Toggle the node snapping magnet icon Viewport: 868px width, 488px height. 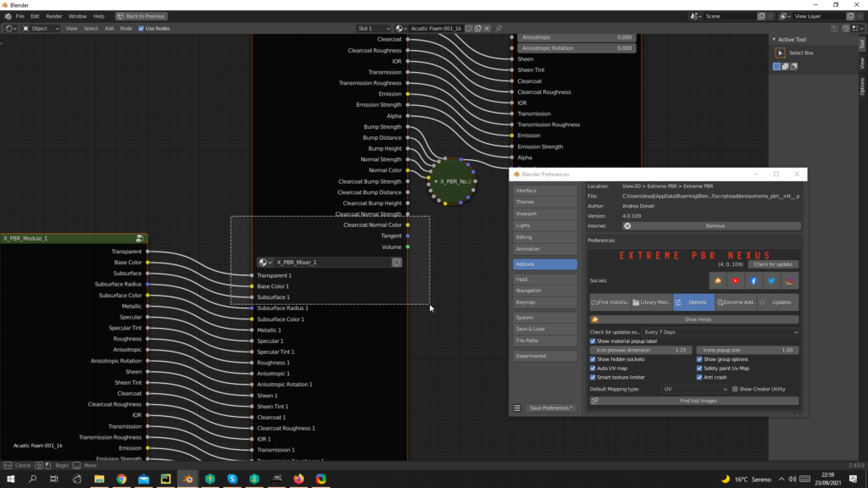[846, 28]
